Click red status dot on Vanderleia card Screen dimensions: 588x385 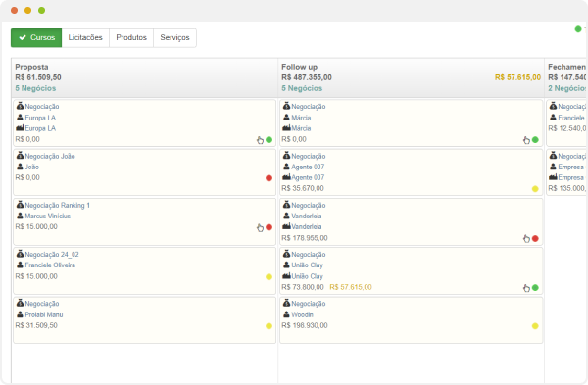535,238
